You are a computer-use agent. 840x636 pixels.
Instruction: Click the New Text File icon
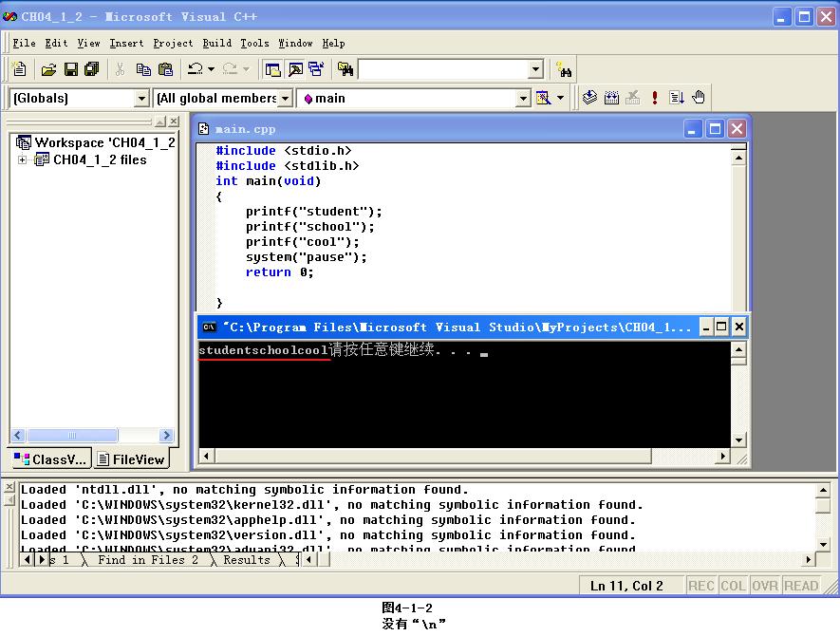19,69
